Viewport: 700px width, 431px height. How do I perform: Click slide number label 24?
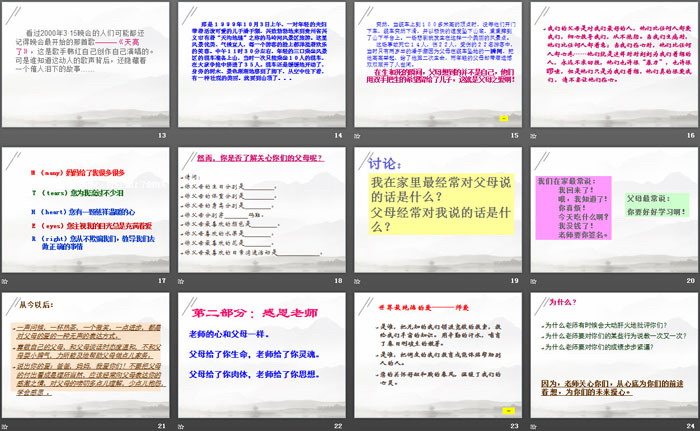click(x=691, y=426)
